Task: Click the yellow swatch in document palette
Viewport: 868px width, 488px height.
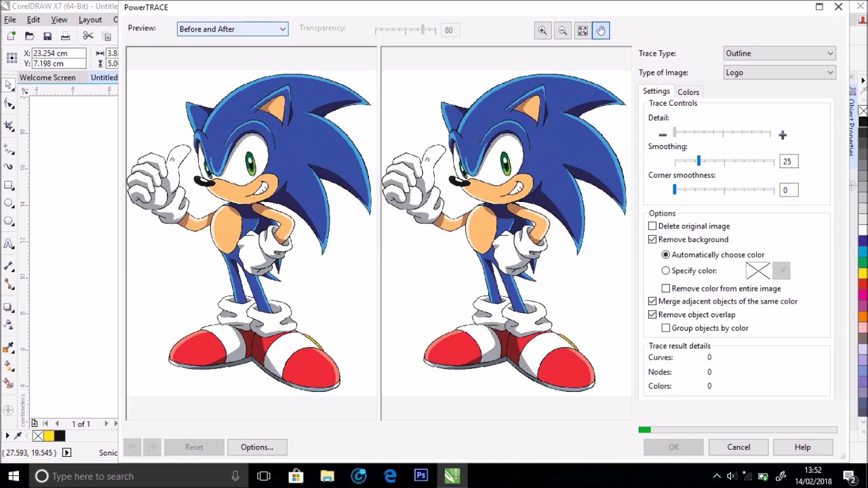Action: pyautogui.click(x=49, y=436)
